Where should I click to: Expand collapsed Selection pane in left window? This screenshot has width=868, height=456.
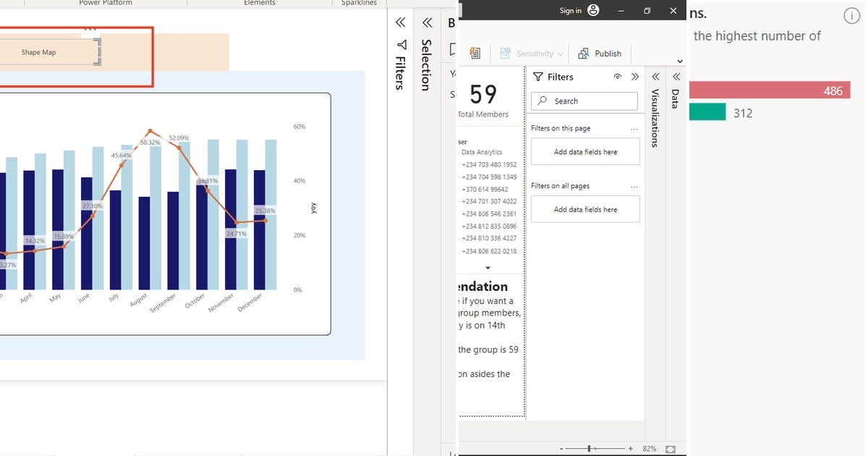[427, 23]
